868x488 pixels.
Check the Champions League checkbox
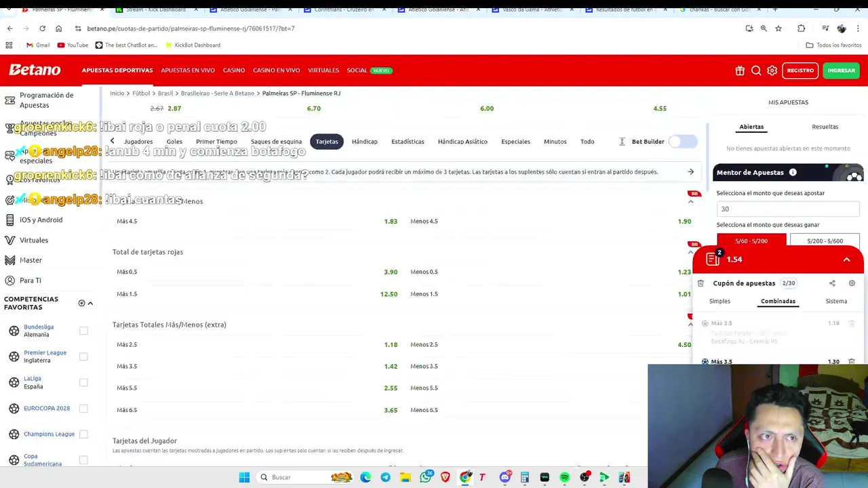coord(83,434)
